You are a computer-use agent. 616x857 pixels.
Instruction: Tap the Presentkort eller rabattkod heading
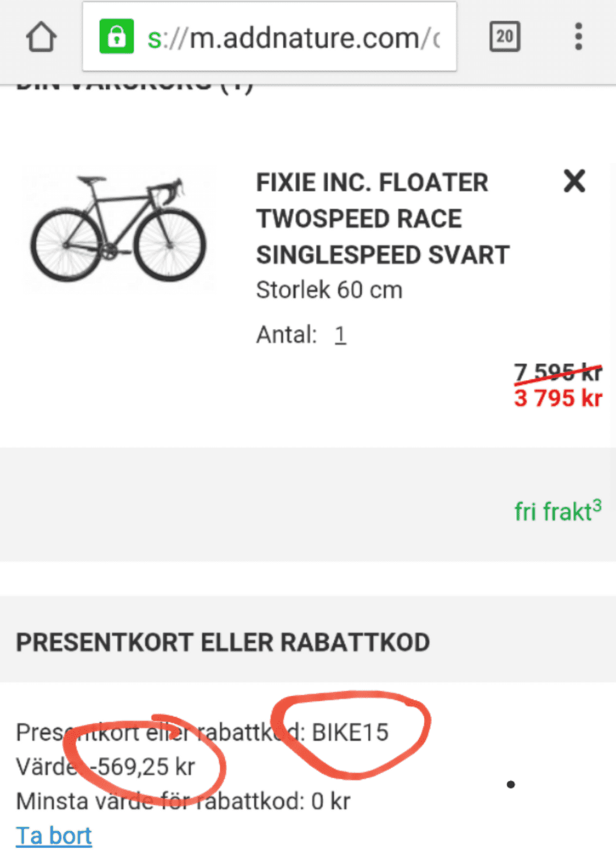coord(223,642)
